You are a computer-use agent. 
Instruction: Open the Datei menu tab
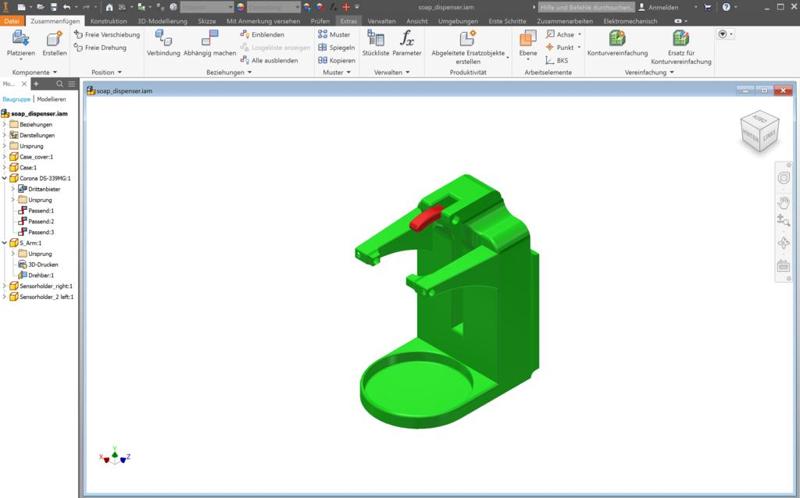tap(11, 21)
